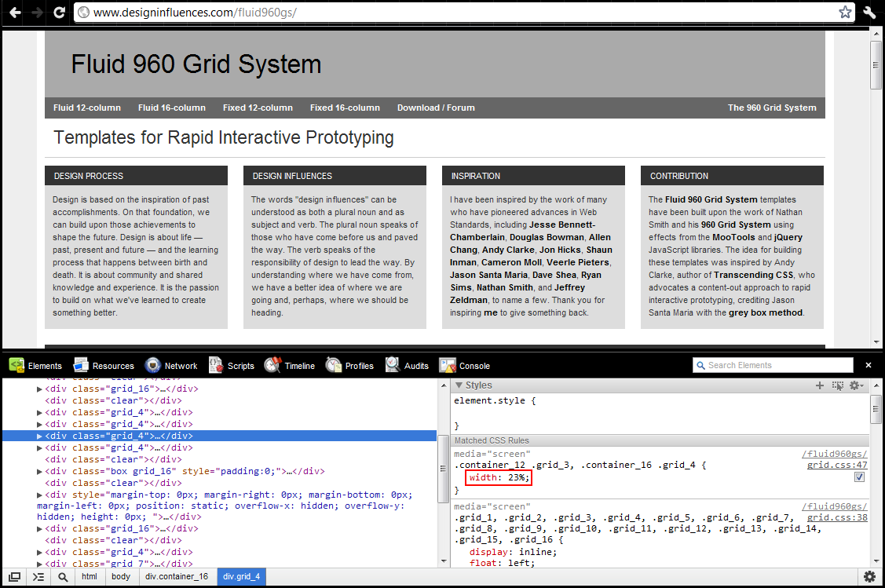This screenshot has height=588, width=885.
Task: Open devtools settings gear at bottom right
Action: tap(869, 577)
